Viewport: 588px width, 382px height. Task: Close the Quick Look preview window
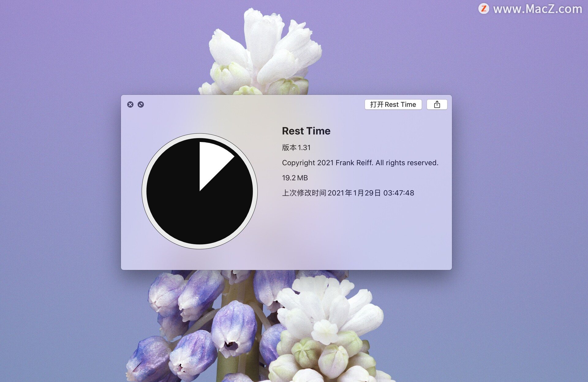[130, 104]
